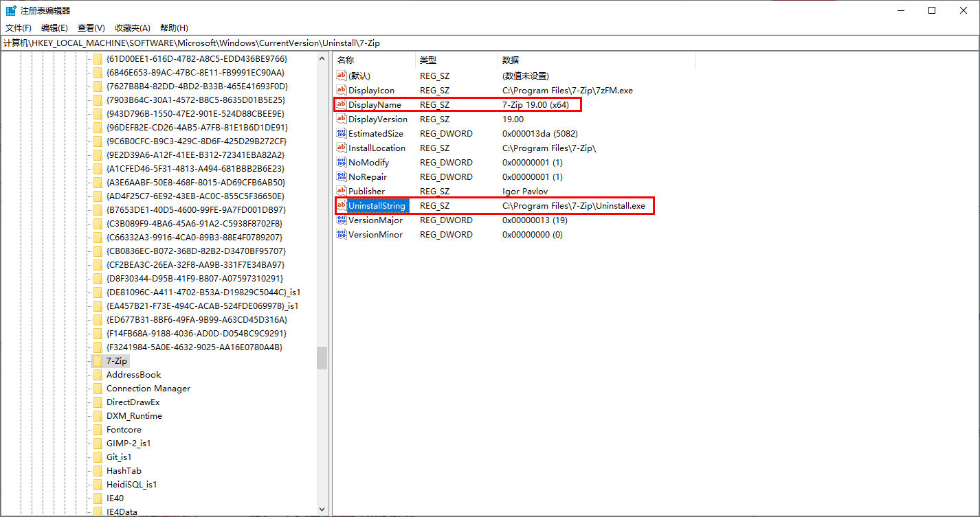Click the (默认) default value icon
The height and width of the screenshot is (517, 980).
342,76
